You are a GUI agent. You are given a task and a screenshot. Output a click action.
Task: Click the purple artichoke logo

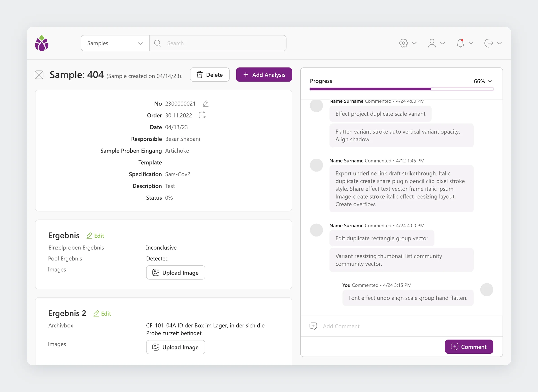[x=41, y=43]
